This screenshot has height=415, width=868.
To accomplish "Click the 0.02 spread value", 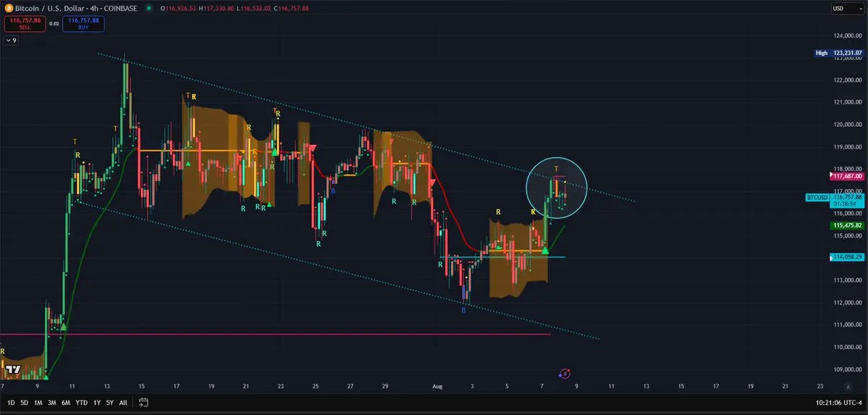I will (x=54, y=23).
